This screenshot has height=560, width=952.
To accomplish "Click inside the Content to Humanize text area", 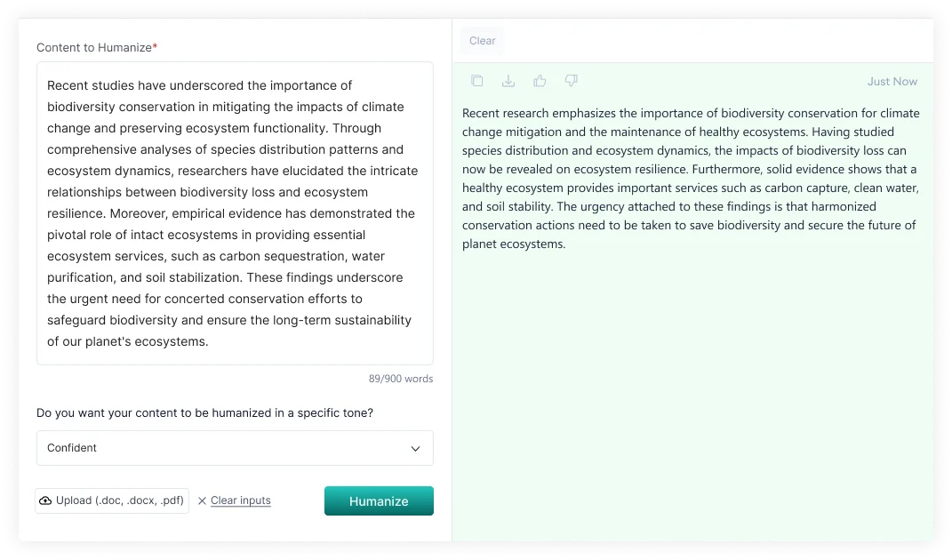I will tap(235, 213).
